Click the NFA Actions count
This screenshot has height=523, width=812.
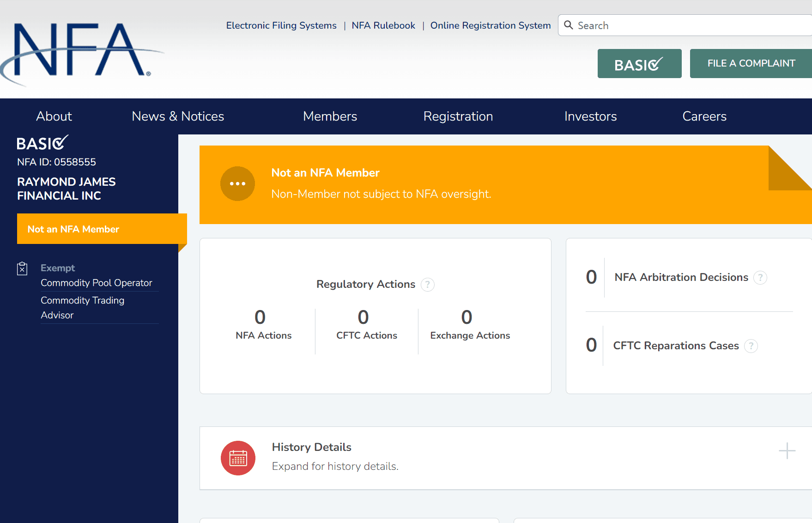click(x=260, y=317)
